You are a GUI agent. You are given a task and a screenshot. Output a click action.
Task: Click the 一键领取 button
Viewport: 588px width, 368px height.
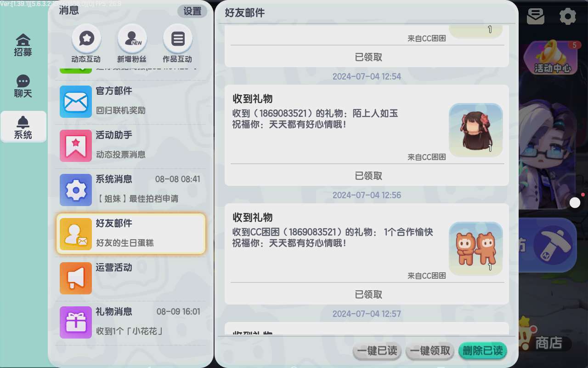pyautogui.click(x=430, y=351)
